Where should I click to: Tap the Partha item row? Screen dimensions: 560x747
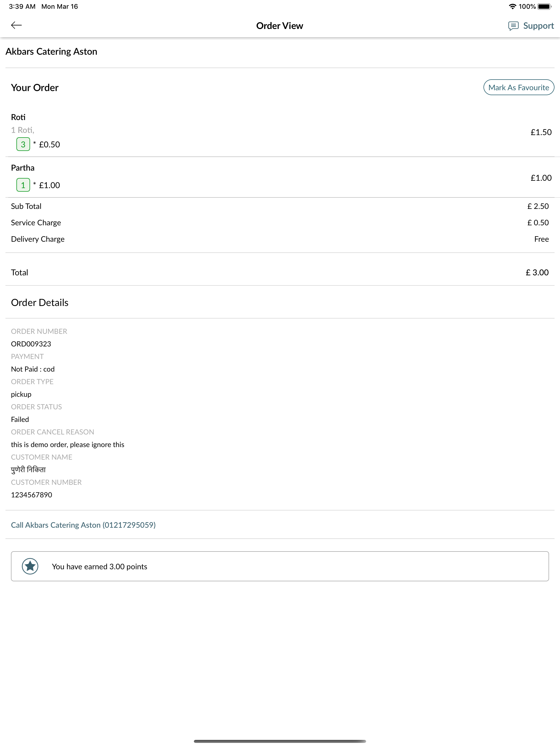[x=280, y=177]
